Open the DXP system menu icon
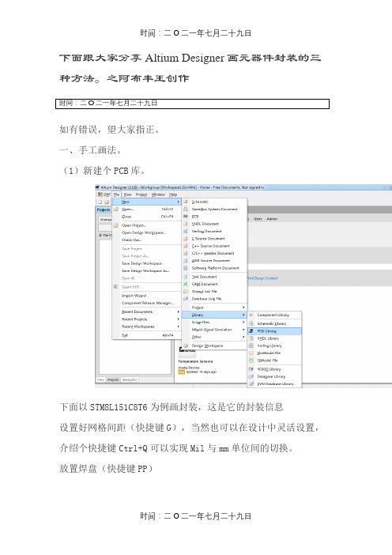This screenshot has width=392, height=555. 104,194
